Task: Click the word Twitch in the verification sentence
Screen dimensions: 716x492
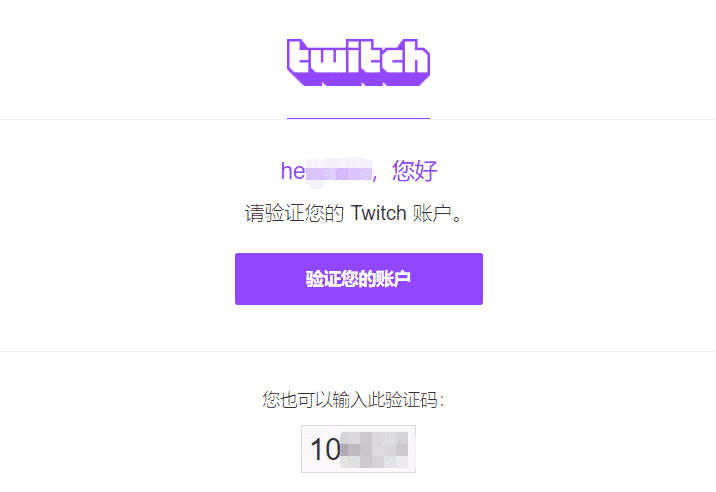Action: 378,213
